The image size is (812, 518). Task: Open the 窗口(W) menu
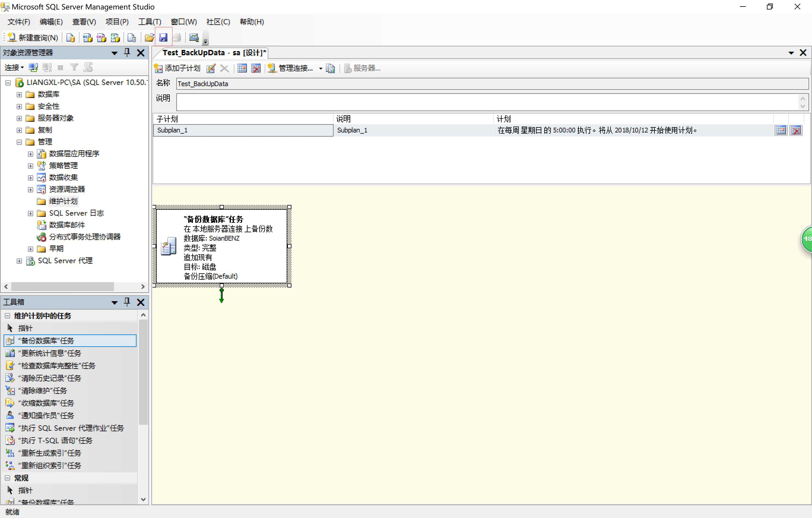click(184, 22)
